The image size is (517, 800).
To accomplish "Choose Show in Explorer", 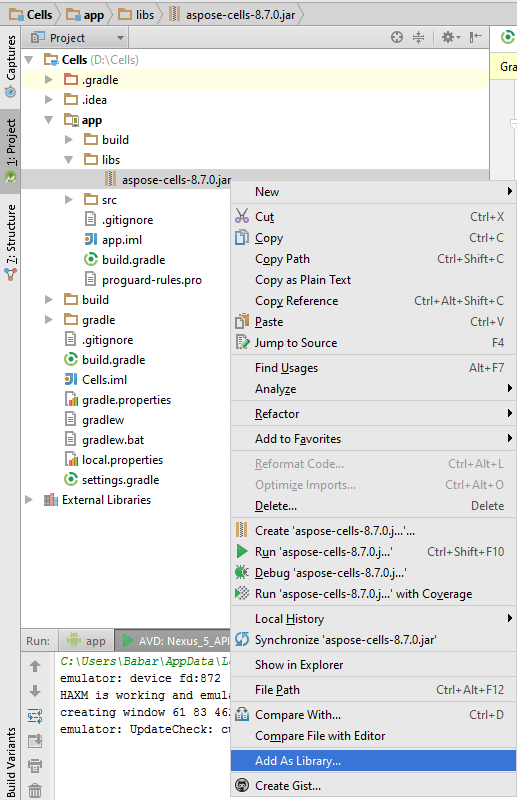I will [373, 664].
